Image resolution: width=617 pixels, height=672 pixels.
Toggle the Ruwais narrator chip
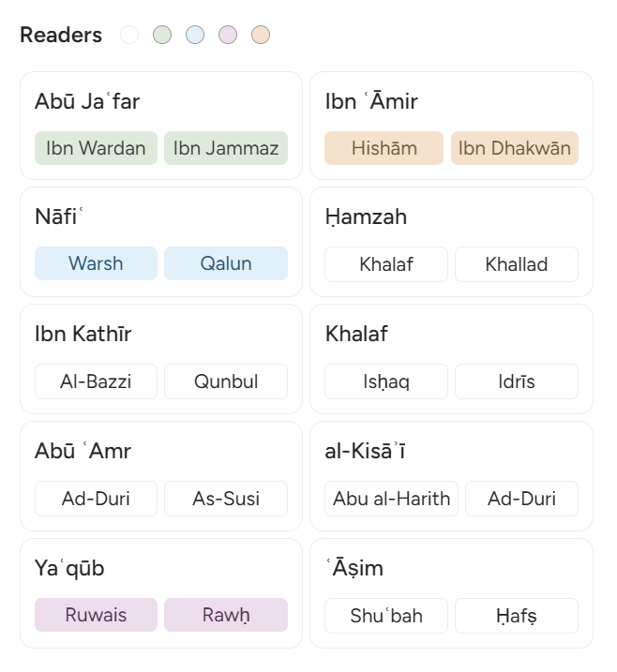click(x=96, y=615)
